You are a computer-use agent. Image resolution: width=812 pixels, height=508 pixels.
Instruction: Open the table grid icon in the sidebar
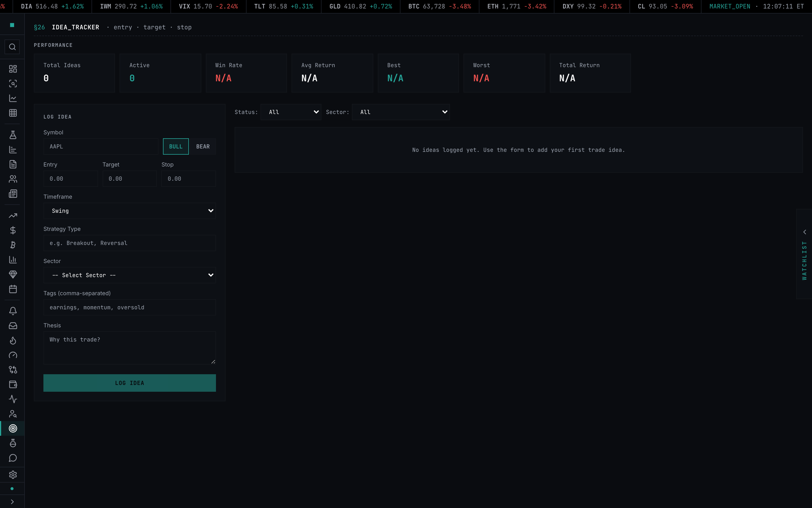[x=13, y=113]
